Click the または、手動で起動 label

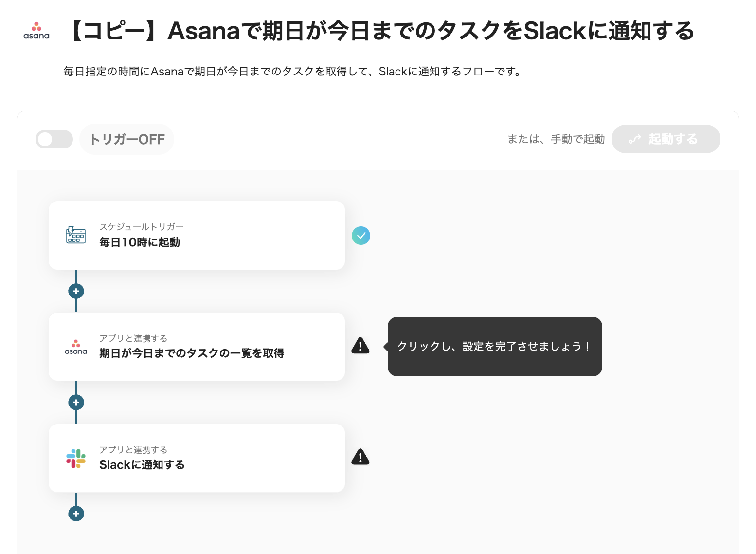[556, 139]
